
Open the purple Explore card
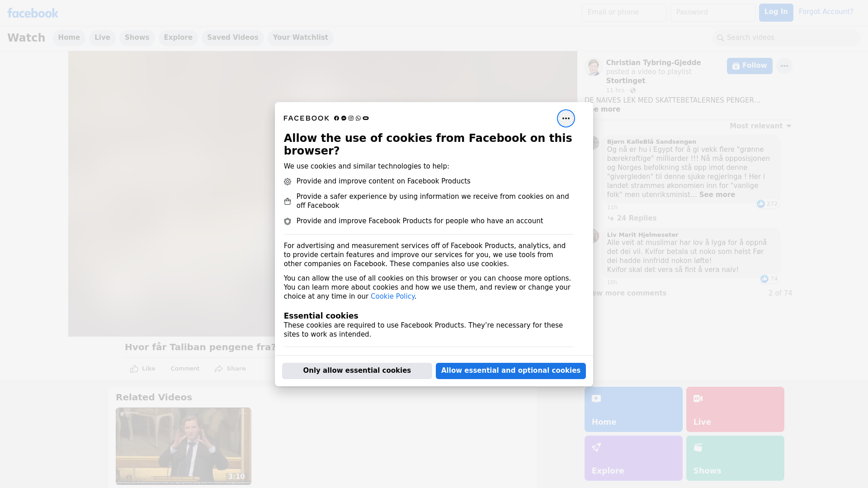[x=633, y=458]
